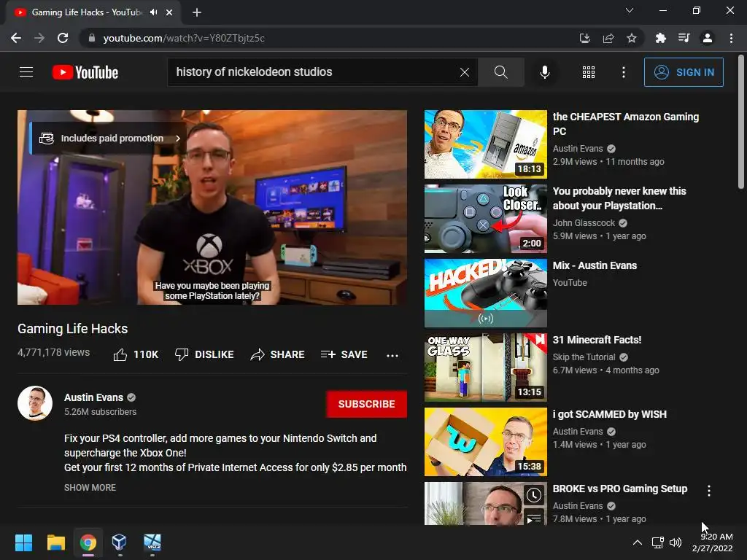Image resolution: width=747 pixels, height=560 pixels.
Task: Expand description with SHOW MORE
Action: click(90, 488)
